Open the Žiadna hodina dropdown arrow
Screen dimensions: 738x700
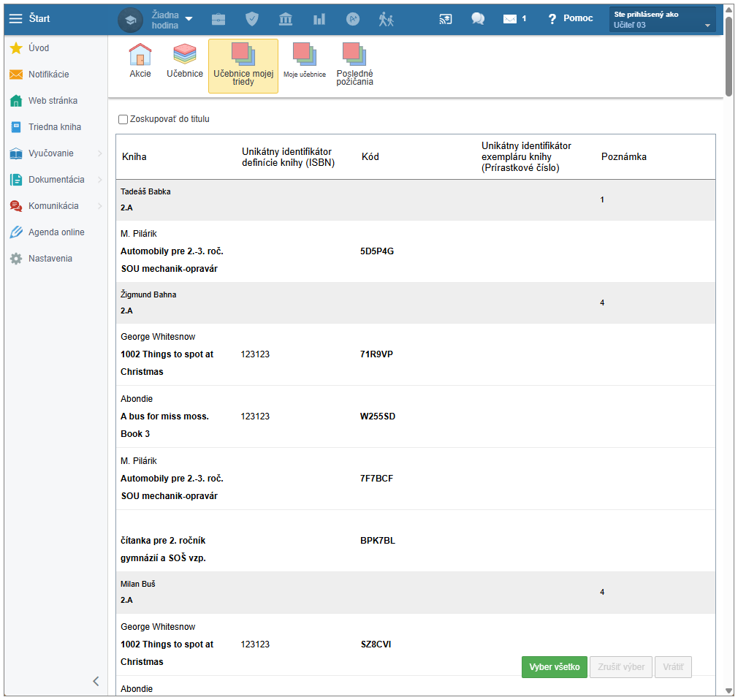click(x=189, y=19)
